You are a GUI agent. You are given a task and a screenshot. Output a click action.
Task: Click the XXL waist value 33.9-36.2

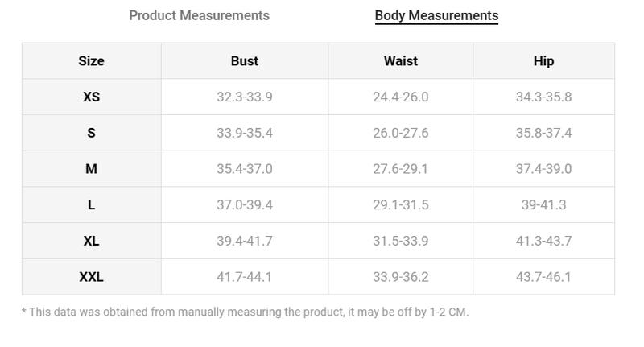[x=400, y=277]
